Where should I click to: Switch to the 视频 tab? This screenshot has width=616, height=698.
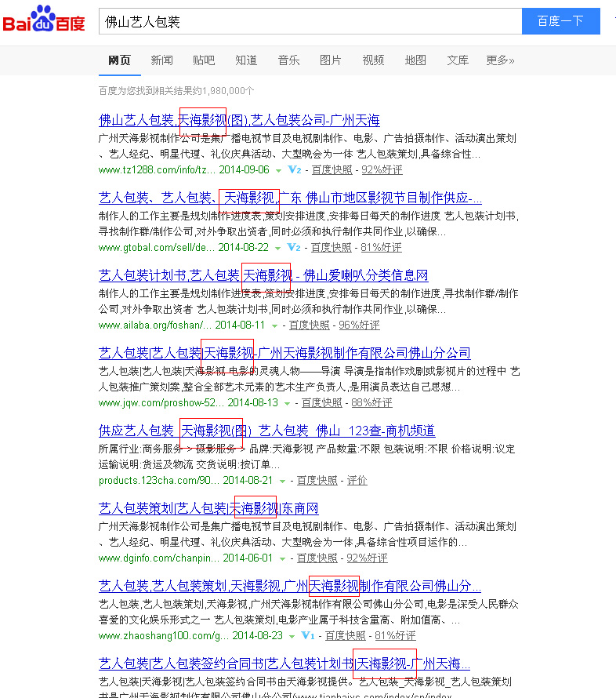(373, 60)
